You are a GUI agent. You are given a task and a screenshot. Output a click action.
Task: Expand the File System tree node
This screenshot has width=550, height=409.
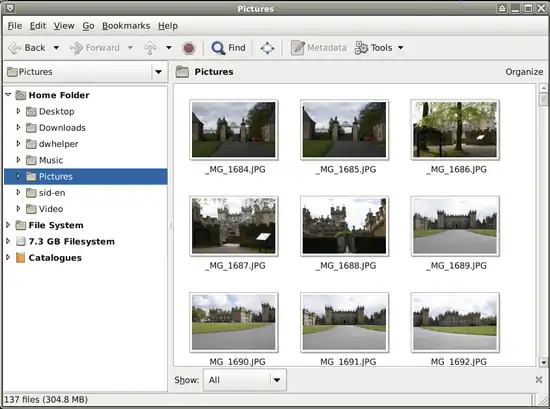(x=8, y=225)
